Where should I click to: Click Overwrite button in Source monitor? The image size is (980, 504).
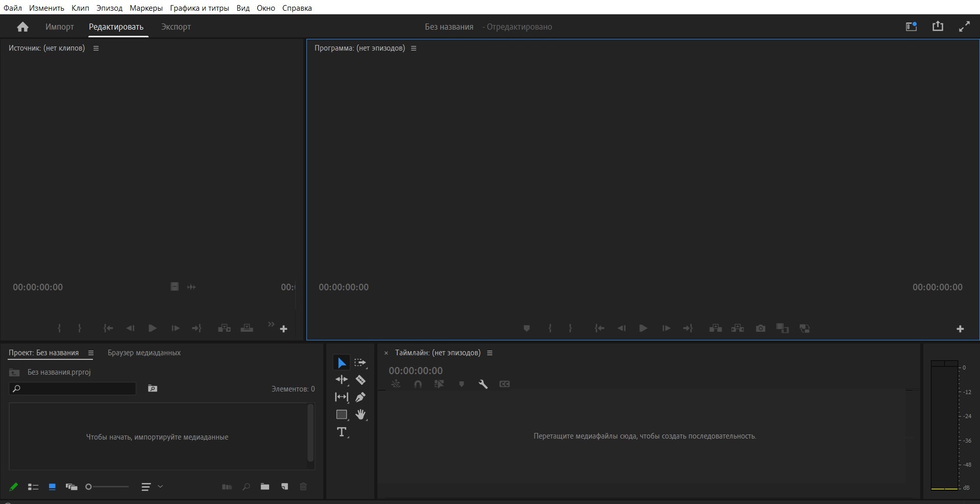(247, 328)
